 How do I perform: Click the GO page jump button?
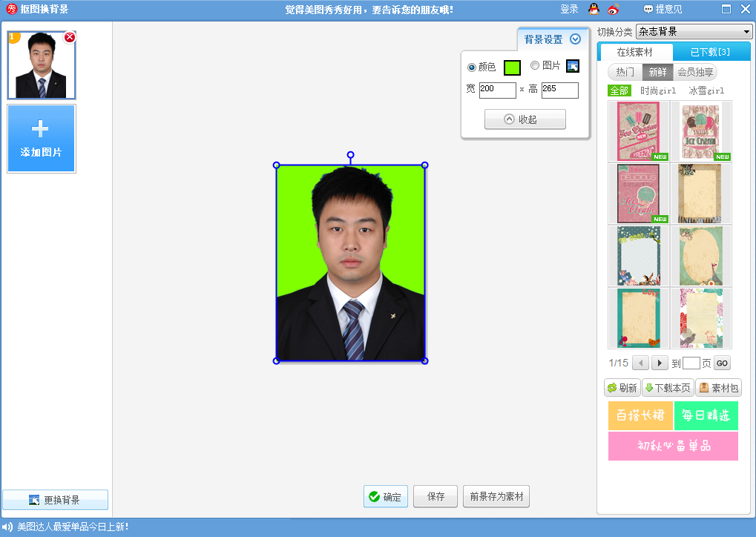[x=722, y=363]
